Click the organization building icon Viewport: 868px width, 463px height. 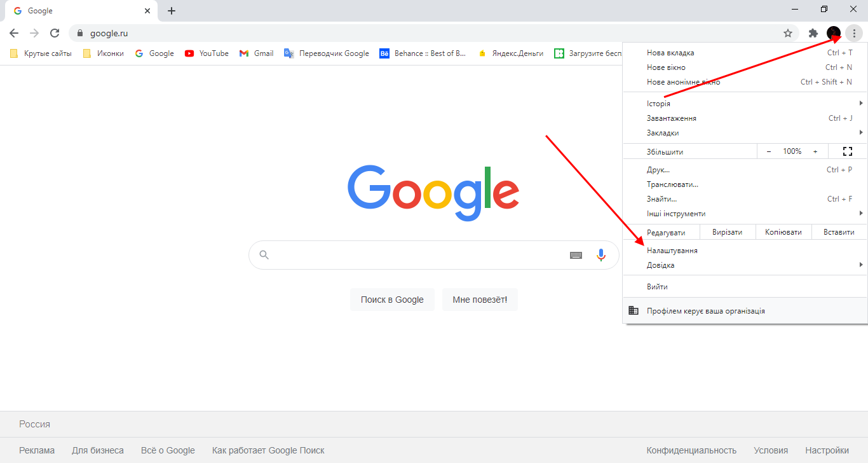(634, 311)
